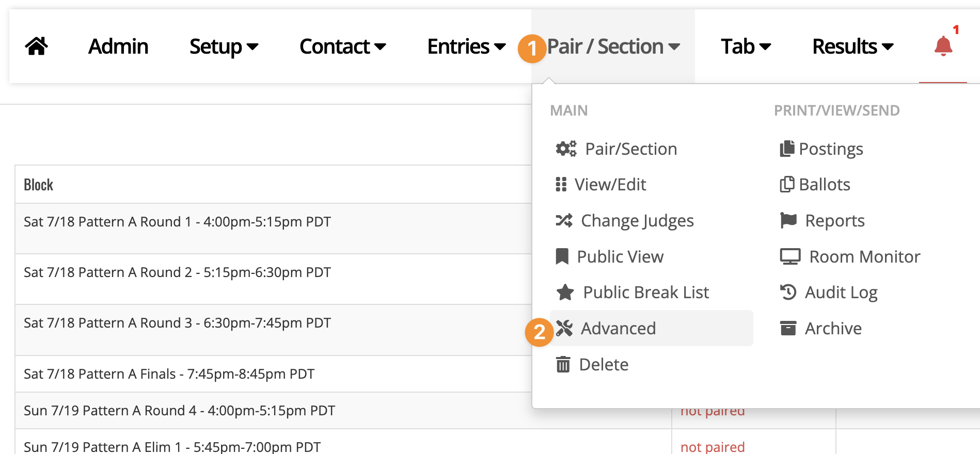Click the Audit Log history icon
This screenshot has height=454, width=980.
pos(788,292)
